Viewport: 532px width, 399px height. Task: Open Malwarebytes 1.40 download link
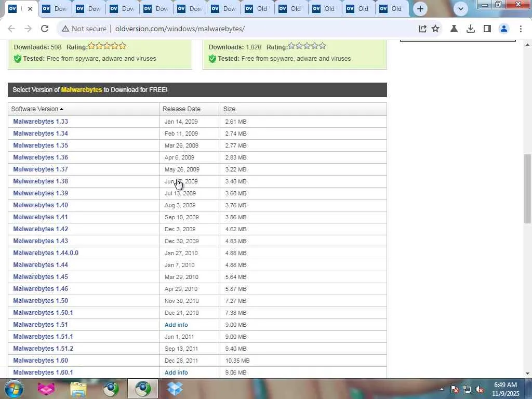pos(41,205)
